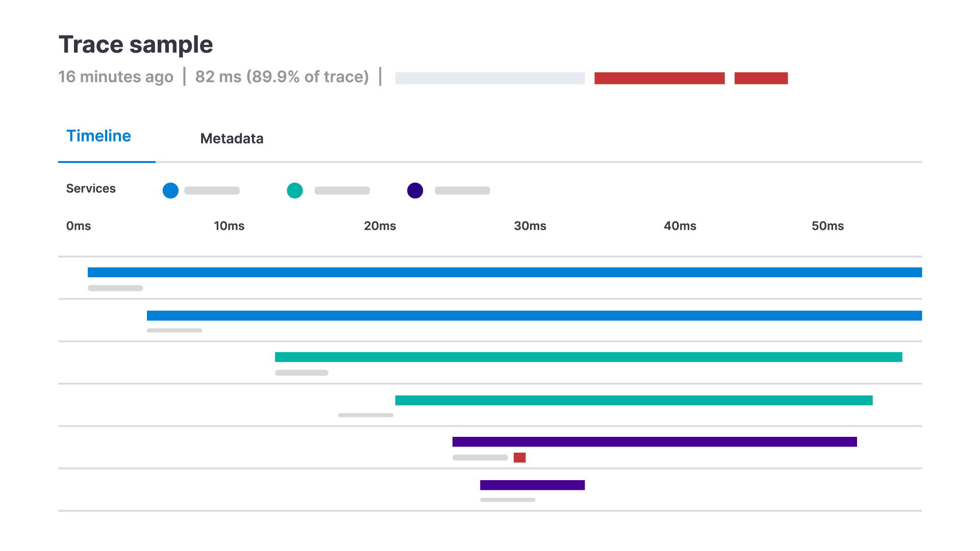980x551 pixels.
Task: Click the Trace sample title
Action: coord(136,44)
